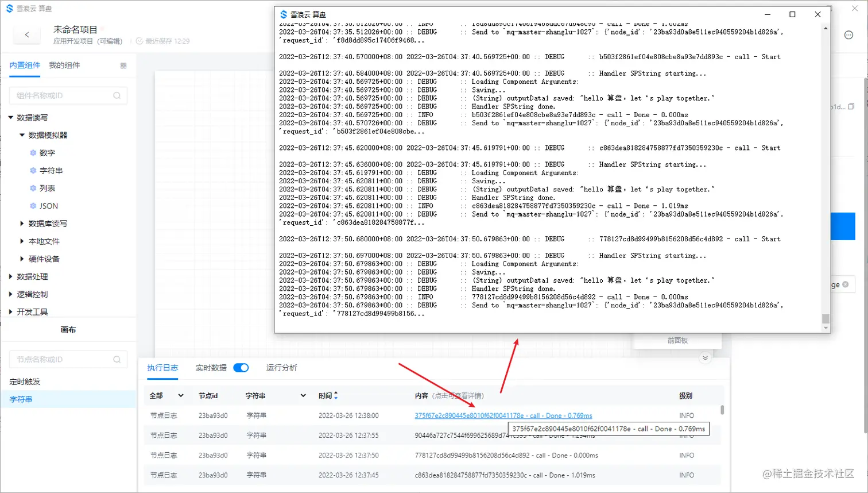
Task: Click the sort arrows on 时间 column
Action: (x=336, y=395)
